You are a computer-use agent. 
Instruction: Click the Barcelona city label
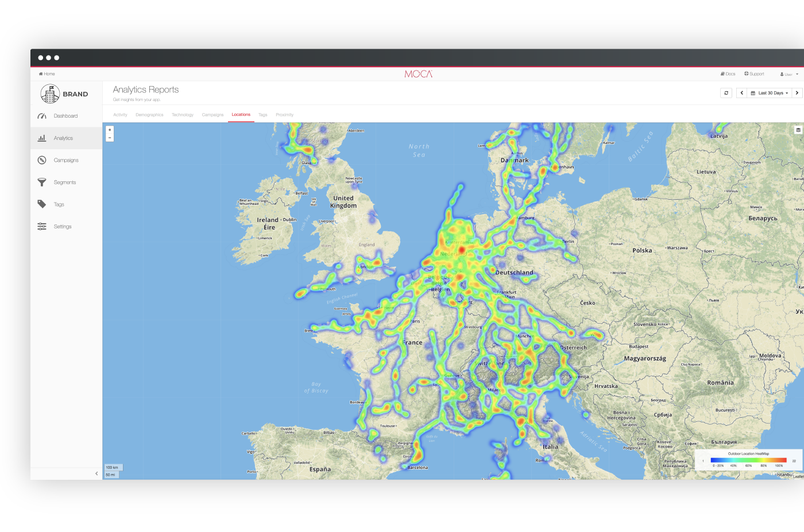pos(418,468)
